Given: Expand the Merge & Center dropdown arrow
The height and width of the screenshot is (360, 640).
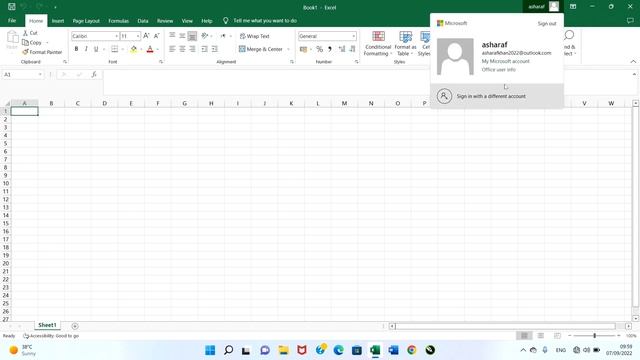Looking at the screenshot, I should 288,49.
